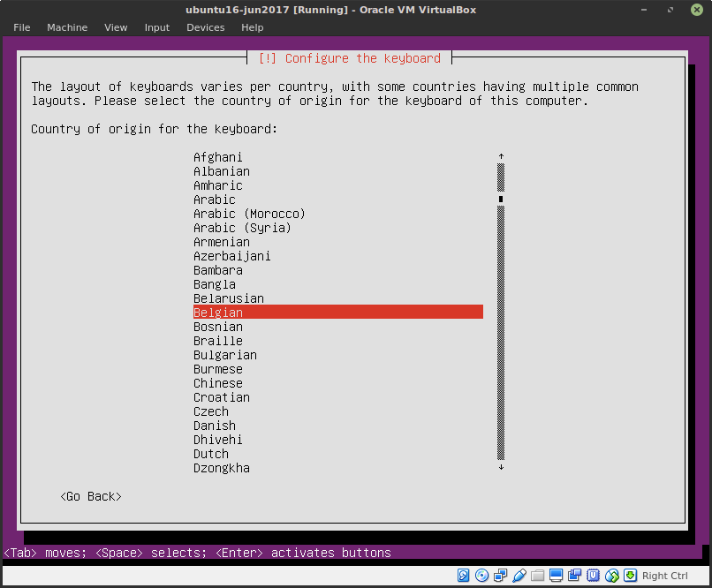
Task: Select Afghani from the country list
Action: pos(218,157)
